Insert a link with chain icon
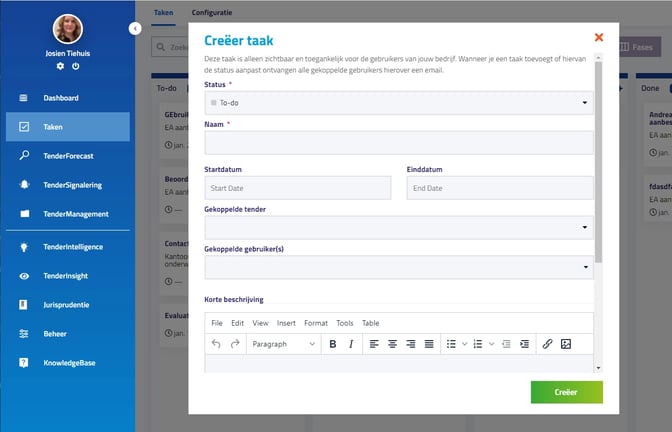This screenshot has height=432, width=672. [547, 344]
